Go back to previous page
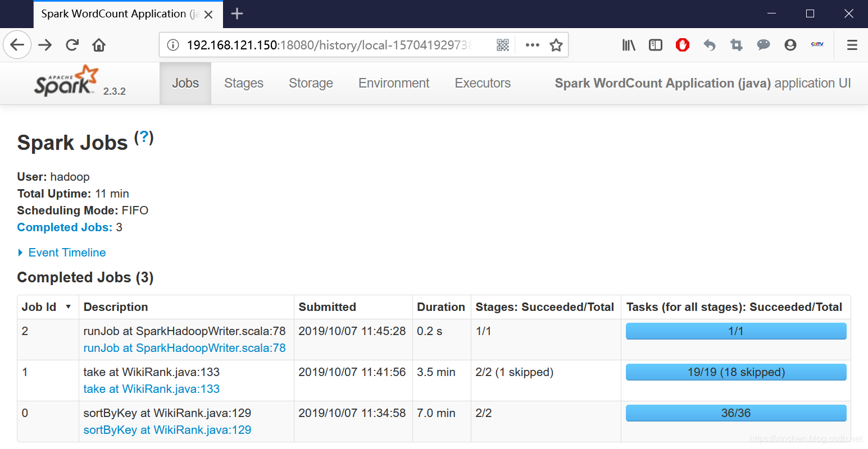This screenshot has height=449, width=868. click(17, 45)
